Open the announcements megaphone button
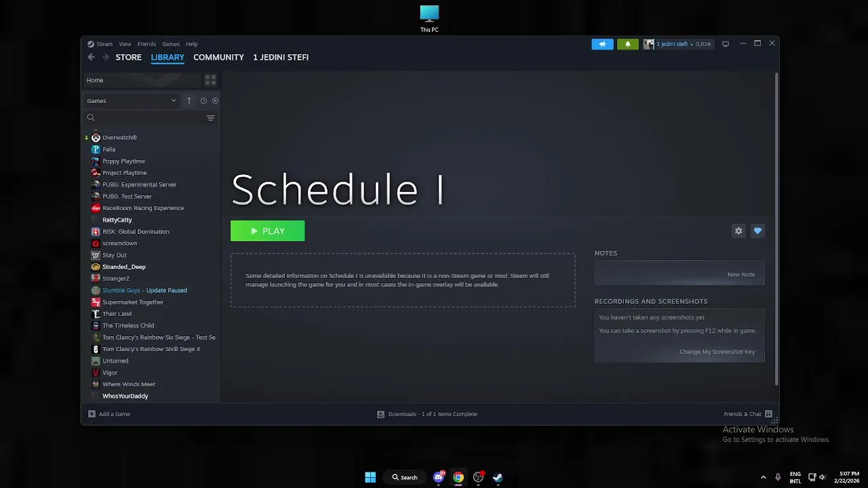This screenshot has width=868, height=488. 602,44
